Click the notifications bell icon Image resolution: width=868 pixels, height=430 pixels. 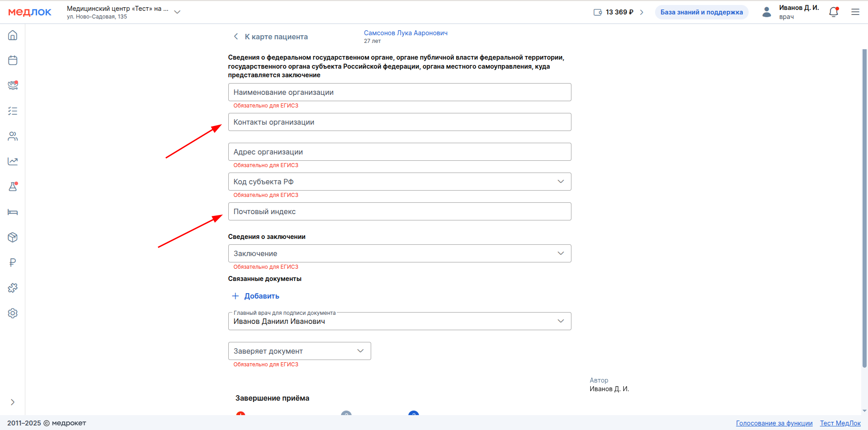pyautogui.click(x=834, y=12)
